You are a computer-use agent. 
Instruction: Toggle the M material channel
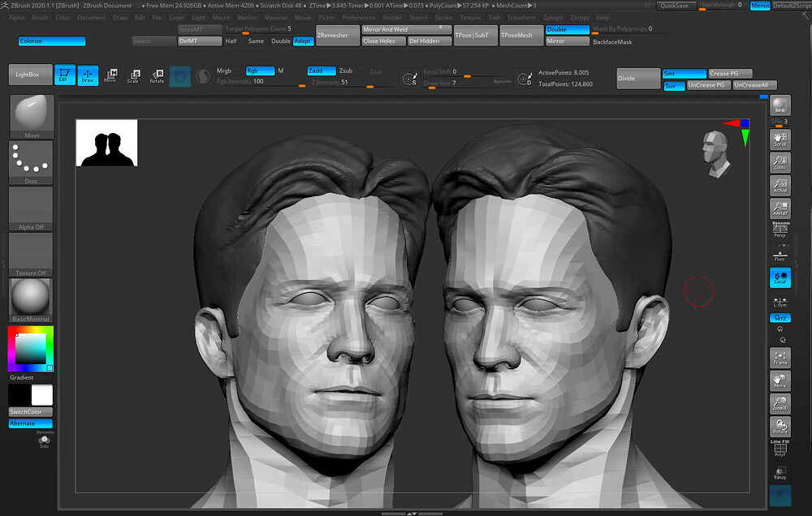click(x=281, y=71)
